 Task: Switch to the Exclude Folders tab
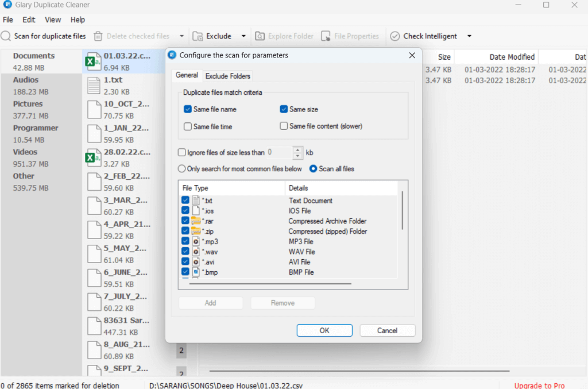pyautogui.click(x=227, y=76)
